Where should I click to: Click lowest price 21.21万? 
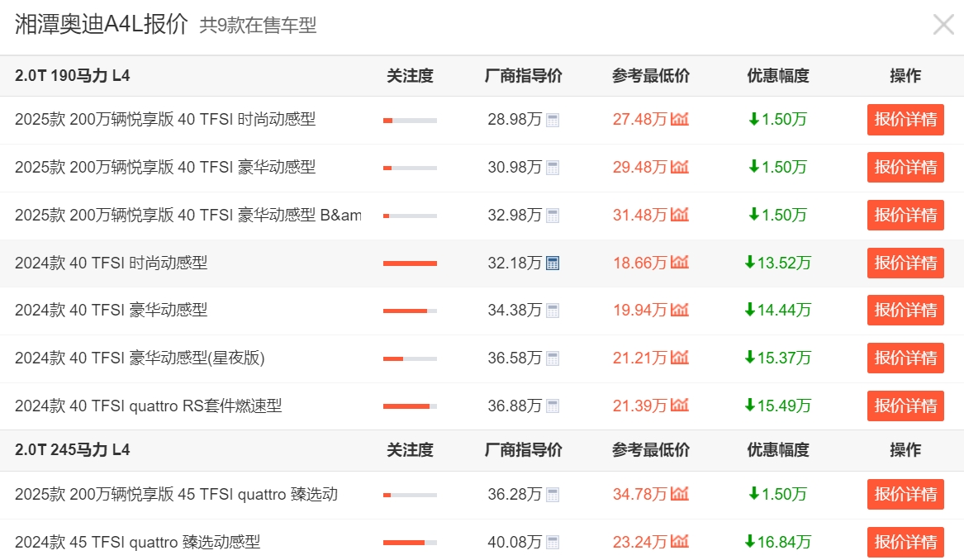click(639, 358)
